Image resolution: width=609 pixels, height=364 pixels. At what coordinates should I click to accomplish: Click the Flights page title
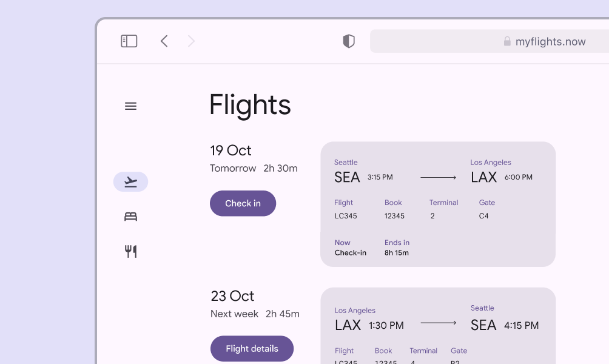tap(250, 105)
